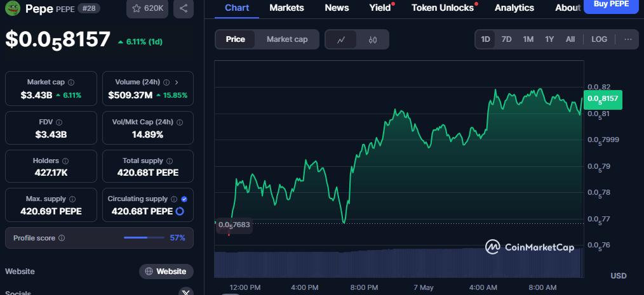Open the Chart tab
The width and height of the screenshot is (644, 295).
(x=236, y=8)
